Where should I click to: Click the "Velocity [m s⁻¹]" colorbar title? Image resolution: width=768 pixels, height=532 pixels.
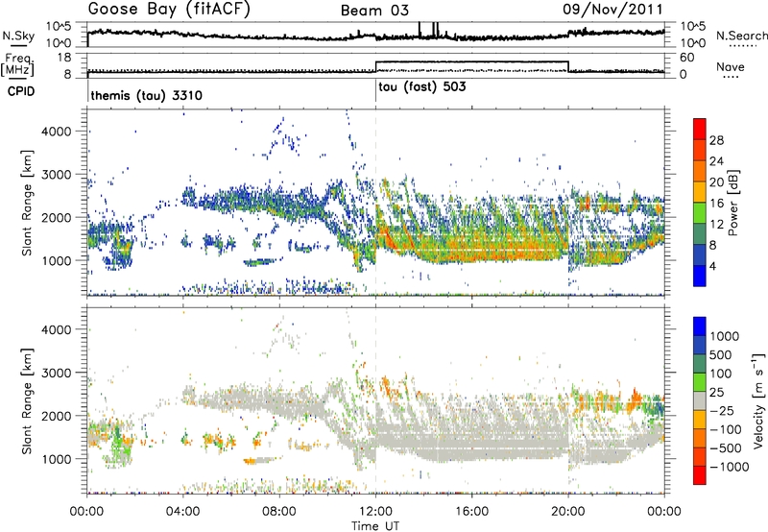pos(758,400)
